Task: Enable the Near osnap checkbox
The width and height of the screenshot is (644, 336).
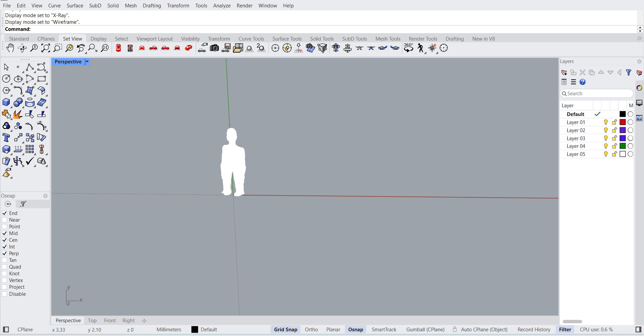Action: (x=5, y=220)
